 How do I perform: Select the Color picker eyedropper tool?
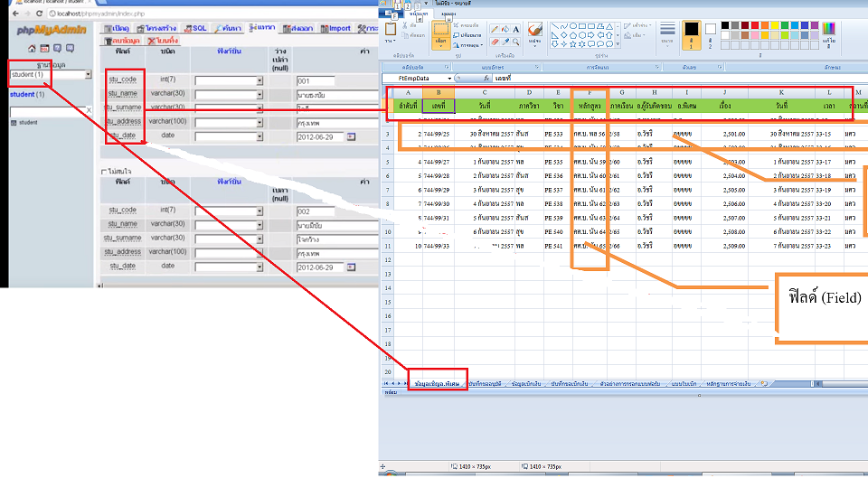coord(505,42)
